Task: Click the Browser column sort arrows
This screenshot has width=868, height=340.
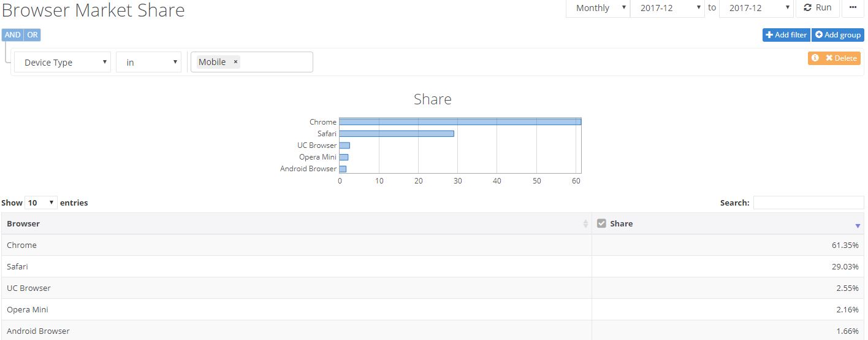Action: [585, 224]
